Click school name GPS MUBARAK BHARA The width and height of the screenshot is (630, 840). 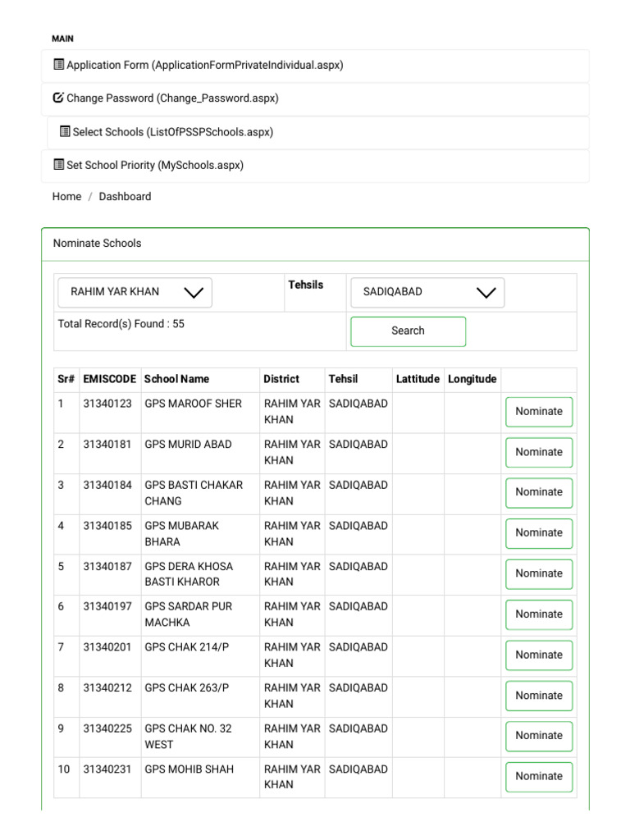click(x=181, y=533)
